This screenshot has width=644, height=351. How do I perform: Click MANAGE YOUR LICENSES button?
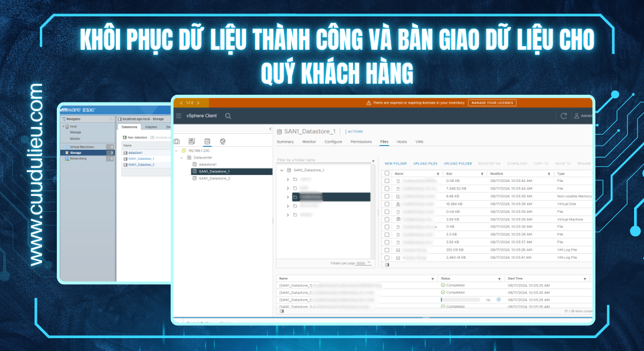coord(492,103)
